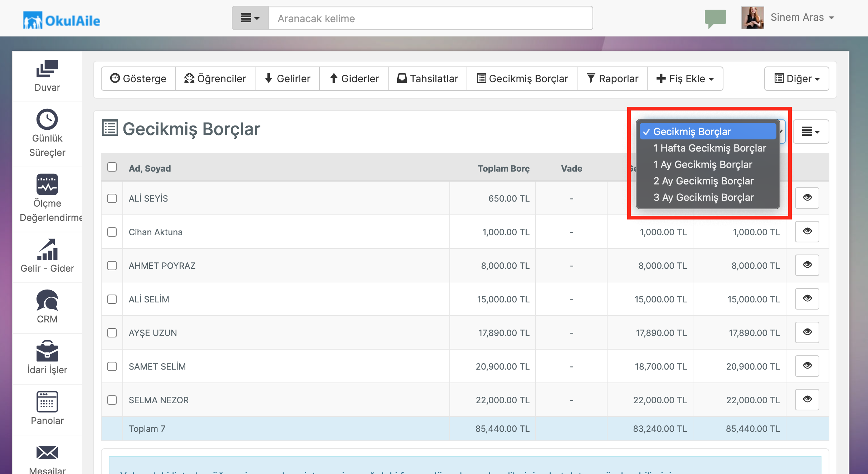Check the Cihan Aktuna row checkbox
This screenshot has height=474, width=868.
(112, 232)
